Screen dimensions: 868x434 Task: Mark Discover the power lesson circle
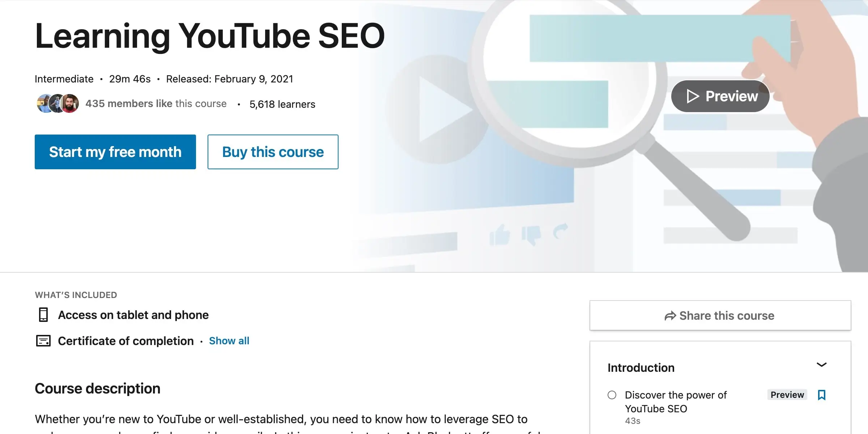tap(612, 395)
